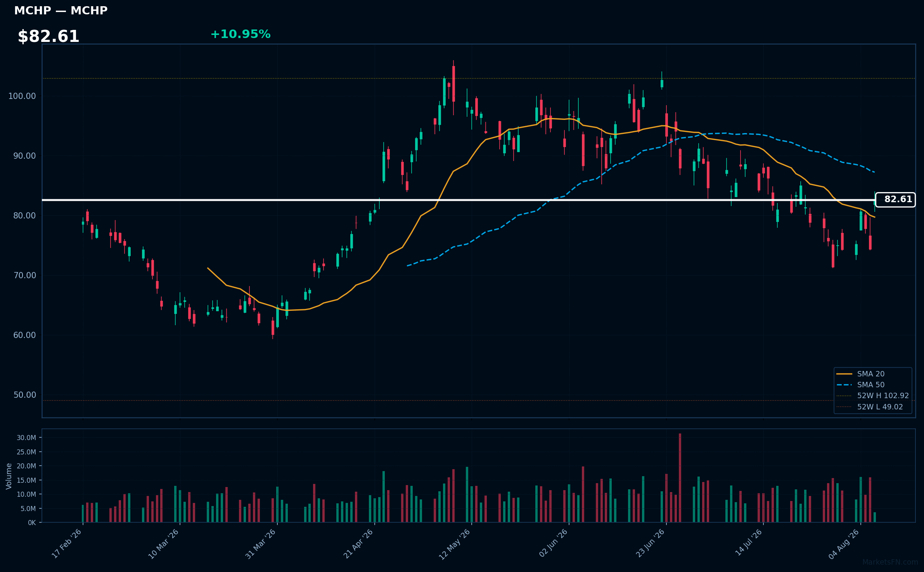The image size is (924, 572).
Task: Click the 80.00 price axis label
Action: (24, 215)
